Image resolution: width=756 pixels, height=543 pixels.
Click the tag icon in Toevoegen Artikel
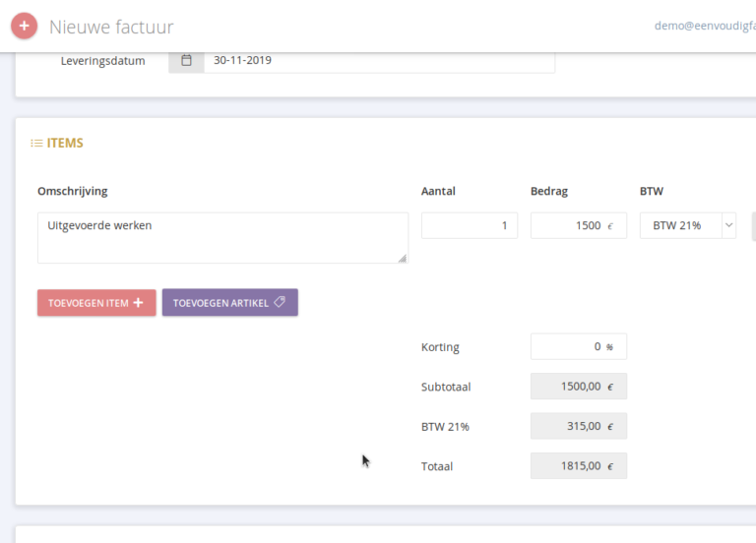(280, 303)
